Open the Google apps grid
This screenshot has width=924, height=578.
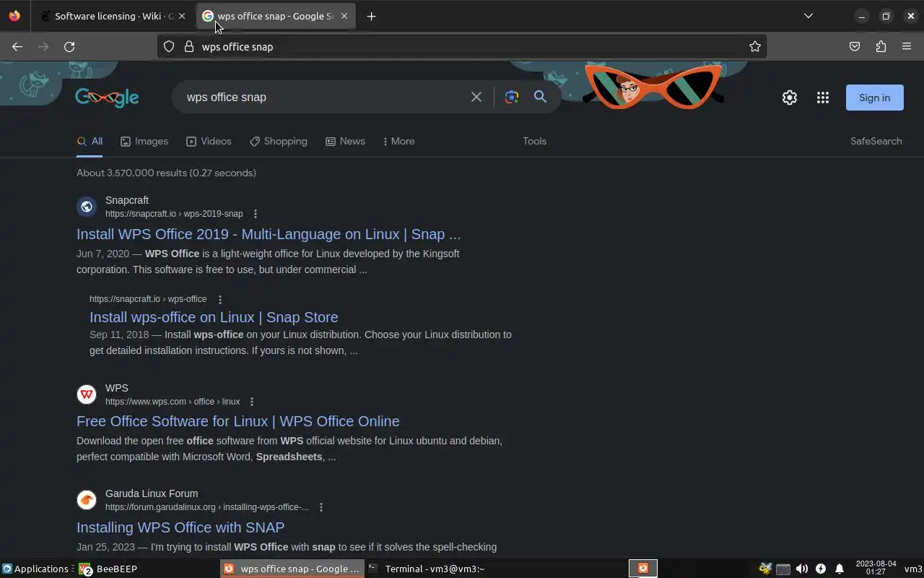click(823, 98)
